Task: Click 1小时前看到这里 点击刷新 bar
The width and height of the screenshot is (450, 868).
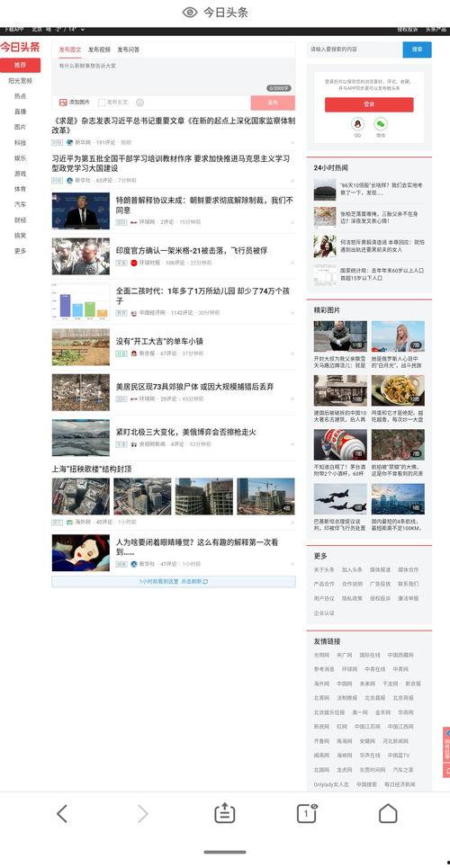Action: [x=174, y=582]
